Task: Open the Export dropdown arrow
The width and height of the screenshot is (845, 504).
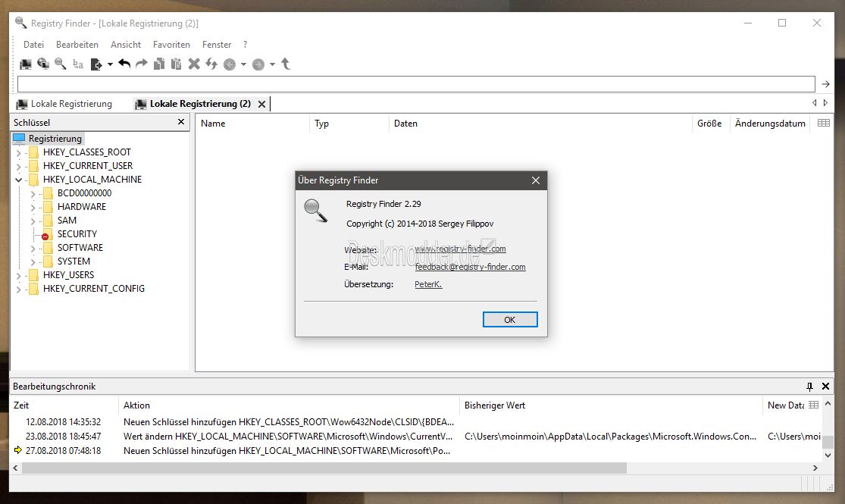Action: [110, 64]
